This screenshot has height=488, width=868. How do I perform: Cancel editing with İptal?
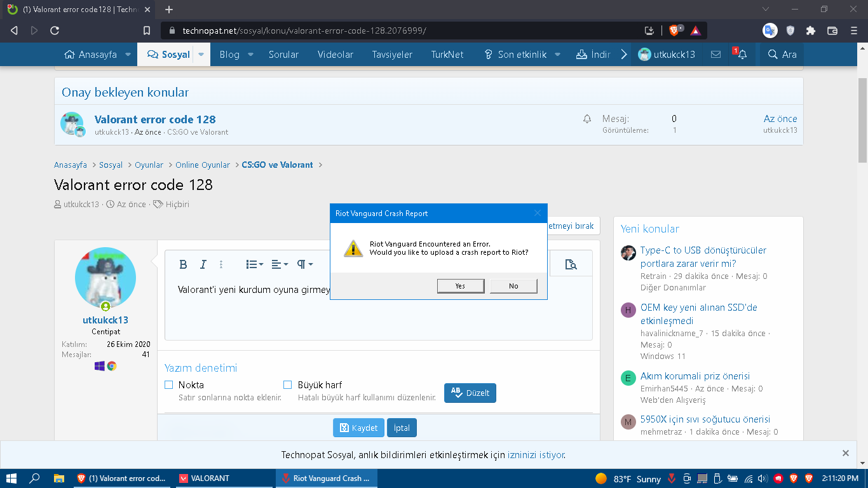[402, 428]
